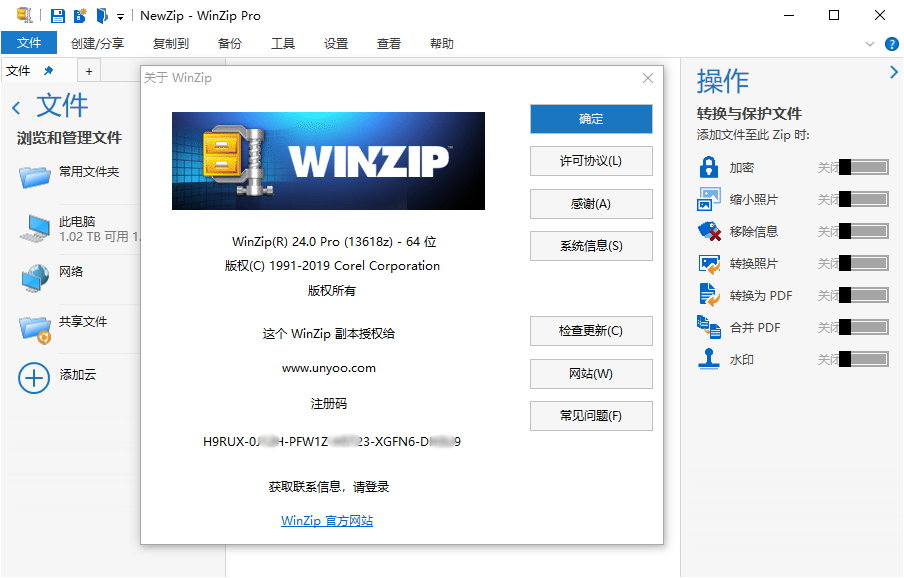Click the 添加云 plus circle icon
Screen dimensions: 904x578
(34, 378)
